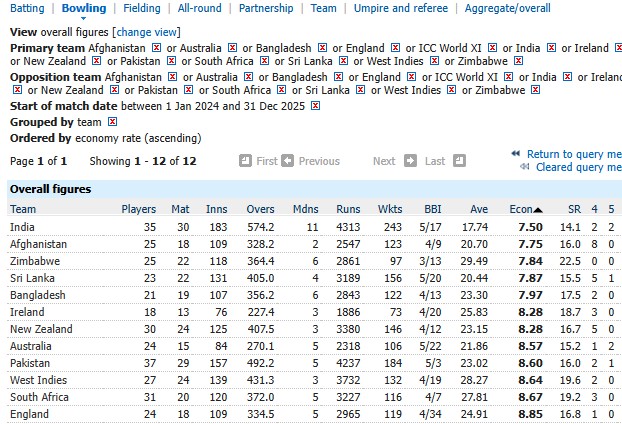622x424 pixels.
Task: Remove Bangladesh from Primary team filter
Action: pyautogui.click(x=323, y=48)
